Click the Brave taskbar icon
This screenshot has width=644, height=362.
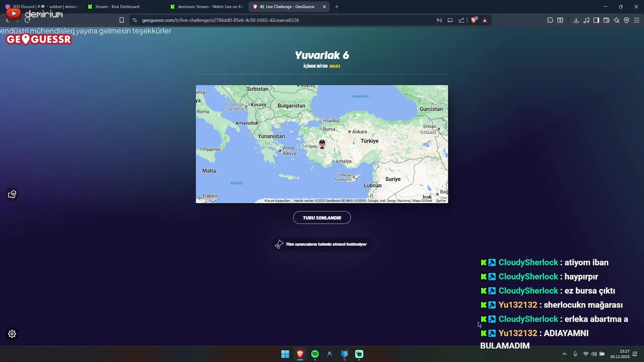(x=300, y=354)
